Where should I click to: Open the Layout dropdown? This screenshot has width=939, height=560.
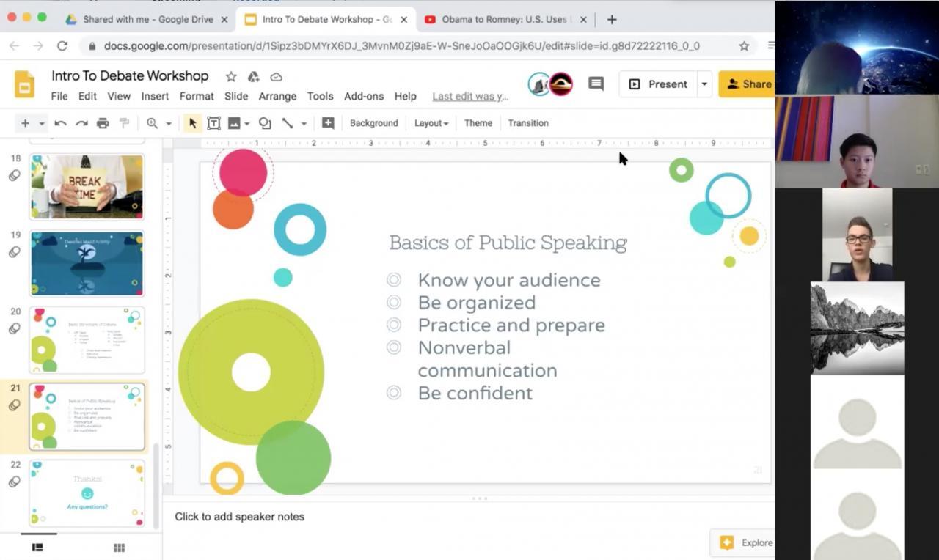pos(431,123)
